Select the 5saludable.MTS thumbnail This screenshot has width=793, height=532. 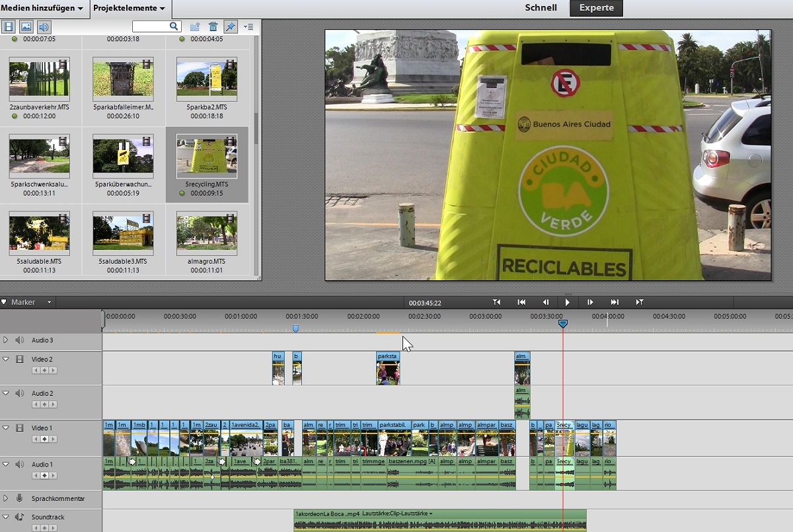40,233
